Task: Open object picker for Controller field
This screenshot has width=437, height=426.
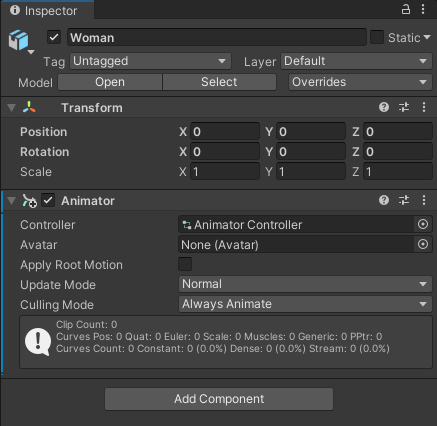Action: (x=423, y=224)
